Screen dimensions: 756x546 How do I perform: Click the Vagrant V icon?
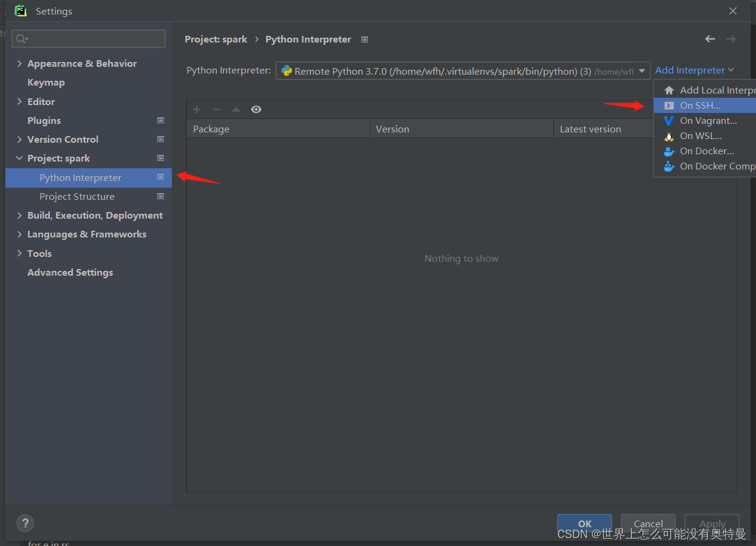tap(669, 120)
